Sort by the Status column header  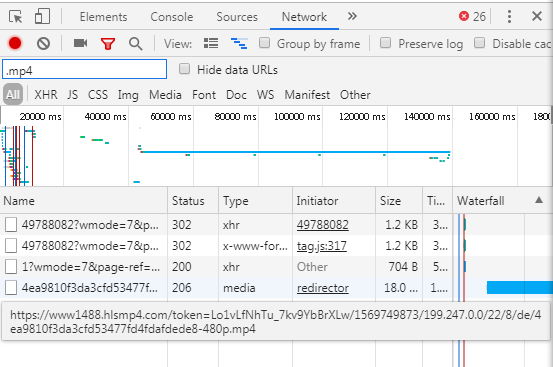point(193,201)
